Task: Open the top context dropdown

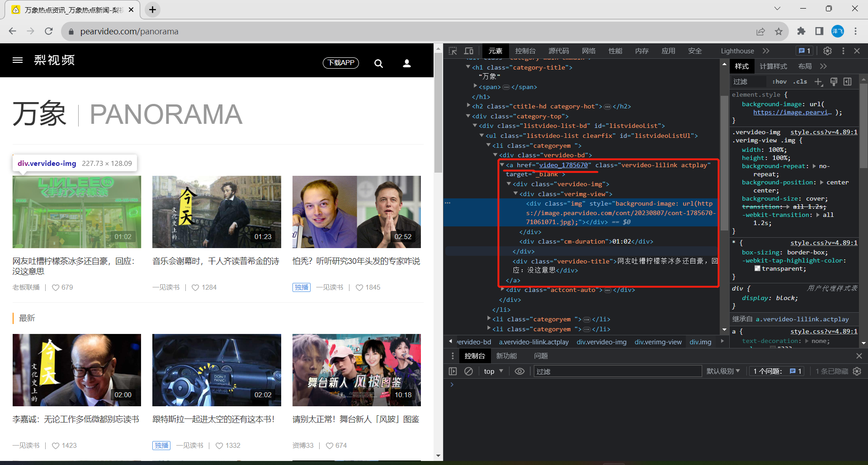Action: 493,371
